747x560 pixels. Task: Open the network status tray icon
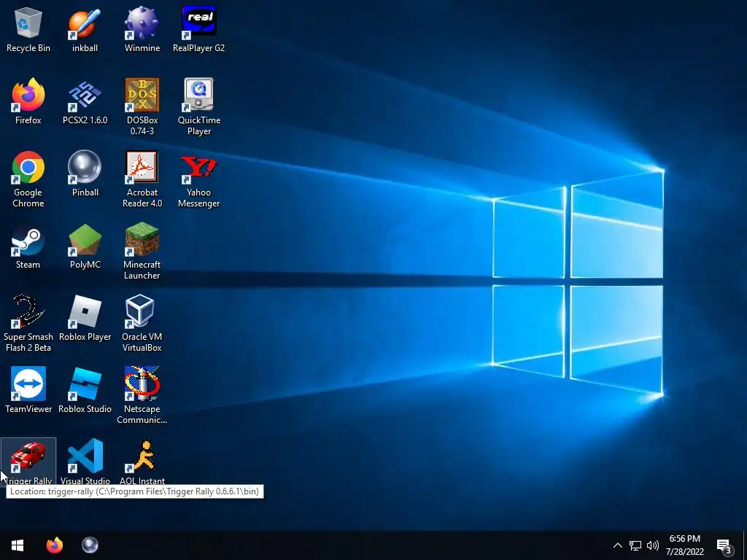[635, 545]
